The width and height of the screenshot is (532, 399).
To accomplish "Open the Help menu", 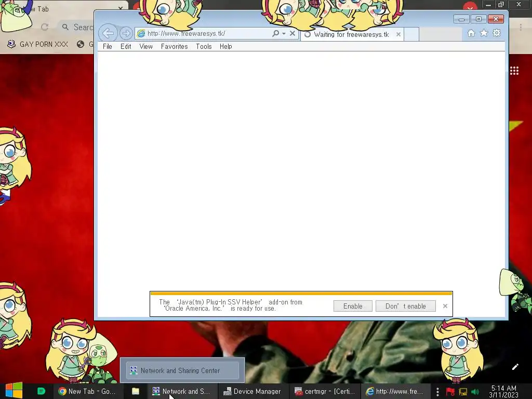I will tap(225, 46).
